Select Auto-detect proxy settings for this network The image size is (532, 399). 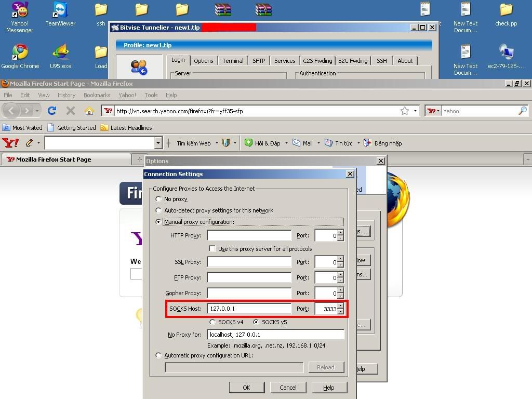[158, 210]
